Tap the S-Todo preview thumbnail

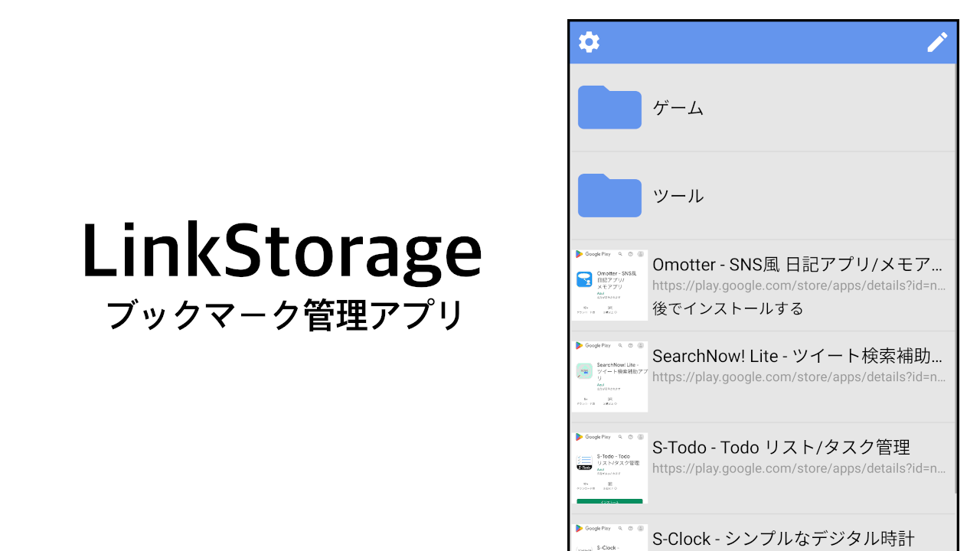pos(609,468)
